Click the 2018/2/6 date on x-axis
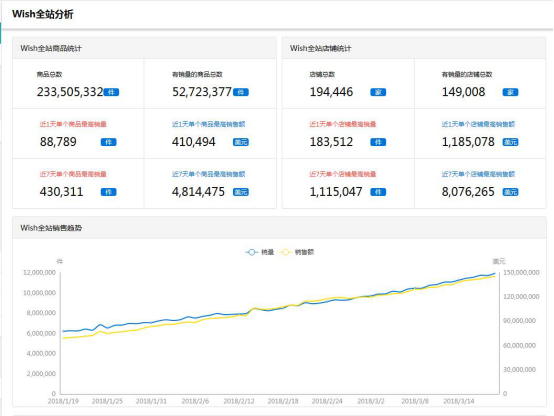This screenshot has height=416, width=554. [195, 401]
